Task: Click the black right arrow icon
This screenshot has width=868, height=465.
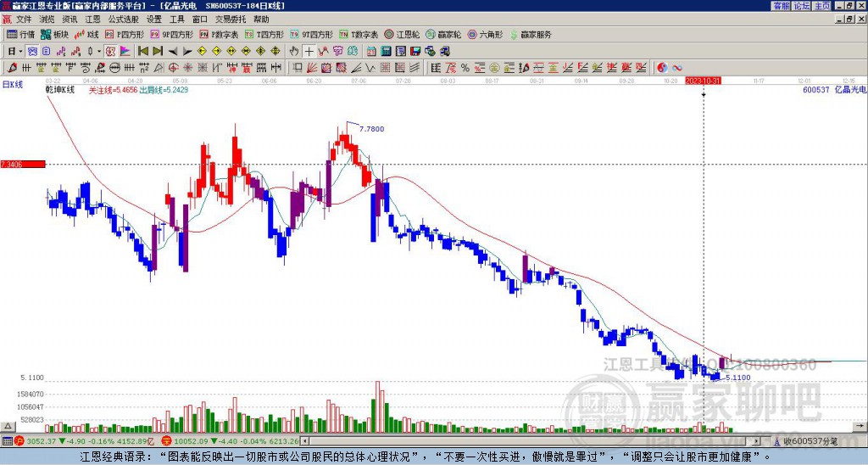Action: pos(187,52)
